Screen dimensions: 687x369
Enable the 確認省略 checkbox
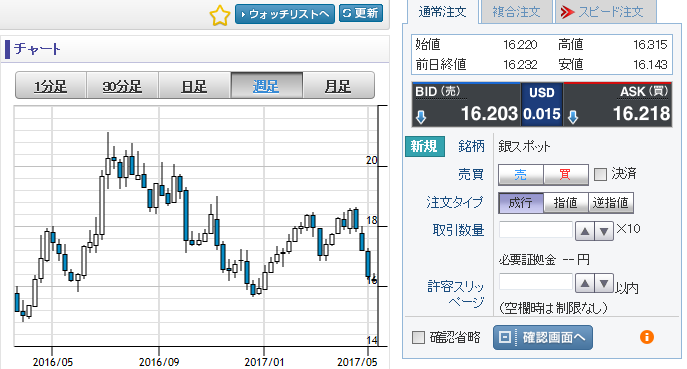418,337
